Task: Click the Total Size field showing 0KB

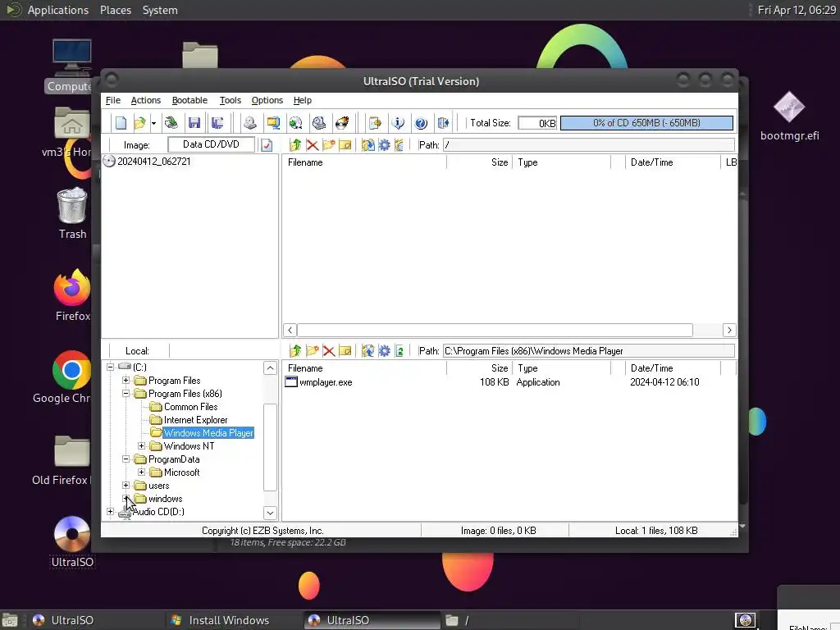Action: [x=537, y=123]
